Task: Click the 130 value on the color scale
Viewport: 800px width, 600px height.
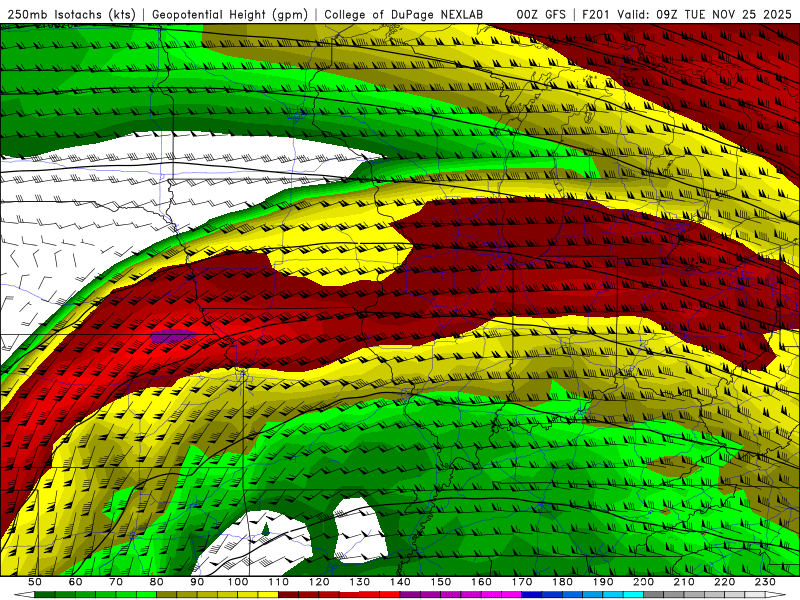Action: [x=360, y=582]
